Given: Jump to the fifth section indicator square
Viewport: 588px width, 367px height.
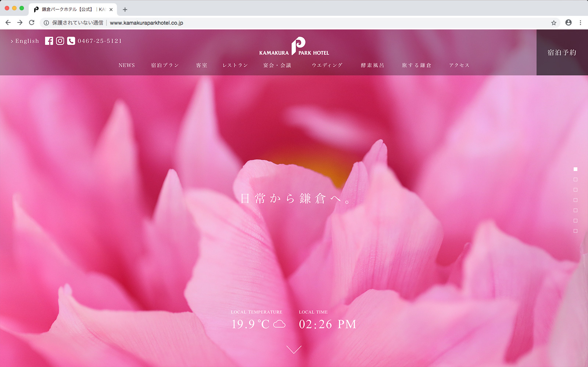Looking at the screenshot, I should pyautogui.click(x=576, y=210).
